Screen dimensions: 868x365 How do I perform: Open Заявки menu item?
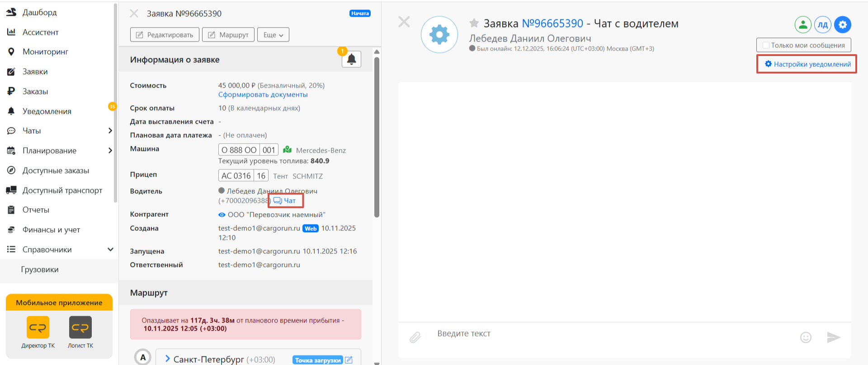coord(35,71)
